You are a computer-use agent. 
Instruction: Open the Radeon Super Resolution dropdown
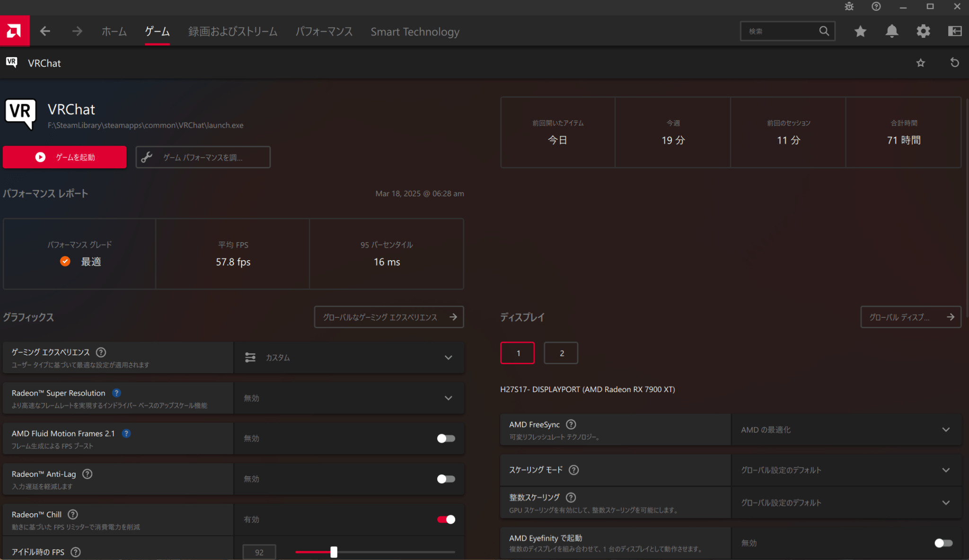point(448,398)
